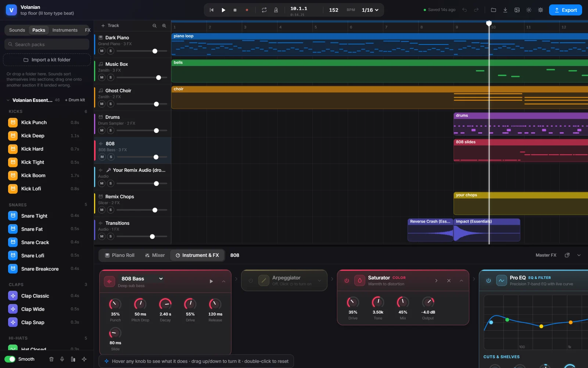588x368 pixels.
Task: Collapse the Volanian Essentials pack
Action: (8, 100)
